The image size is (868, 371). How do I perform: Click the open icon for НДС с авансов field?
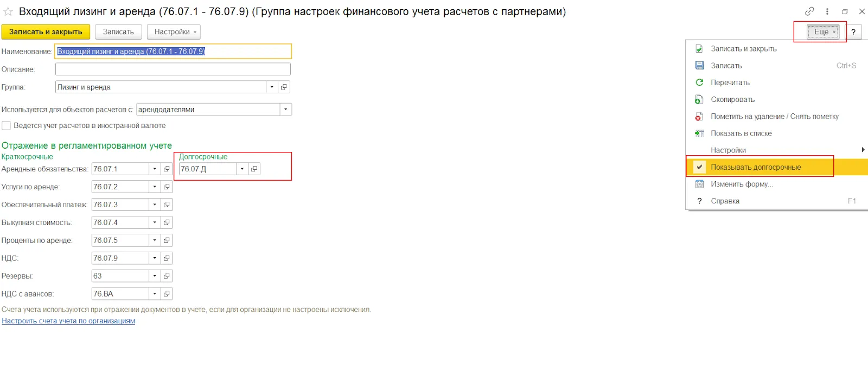click(167, 294)
